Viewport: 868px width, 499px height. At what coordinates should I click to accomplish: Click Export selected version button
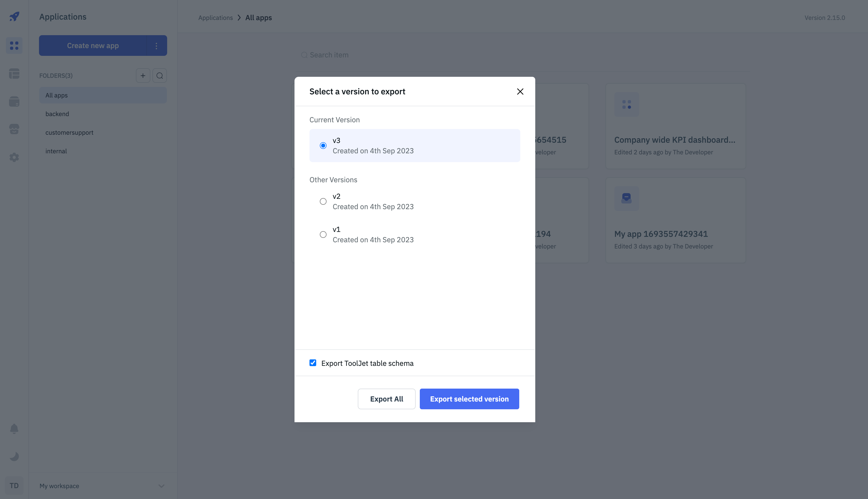pyautogui.click(x=469, y=399)
